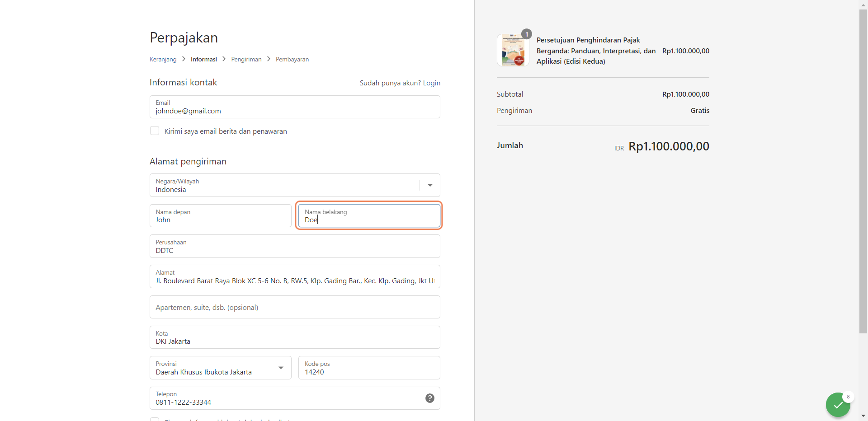Click the Telepon field
This screenshot has height=421, width=868.
tap(295, 398)
